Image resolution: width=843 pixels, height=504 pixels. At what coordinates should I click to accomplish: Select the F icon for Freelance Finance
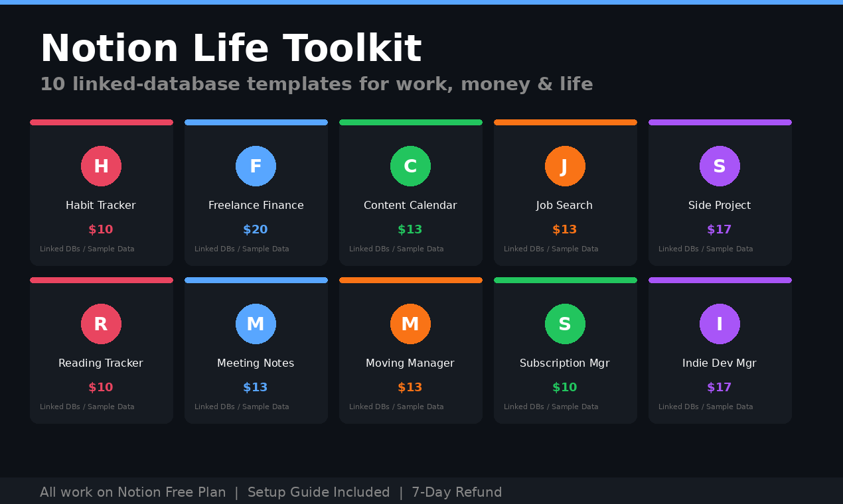point(256,166)
